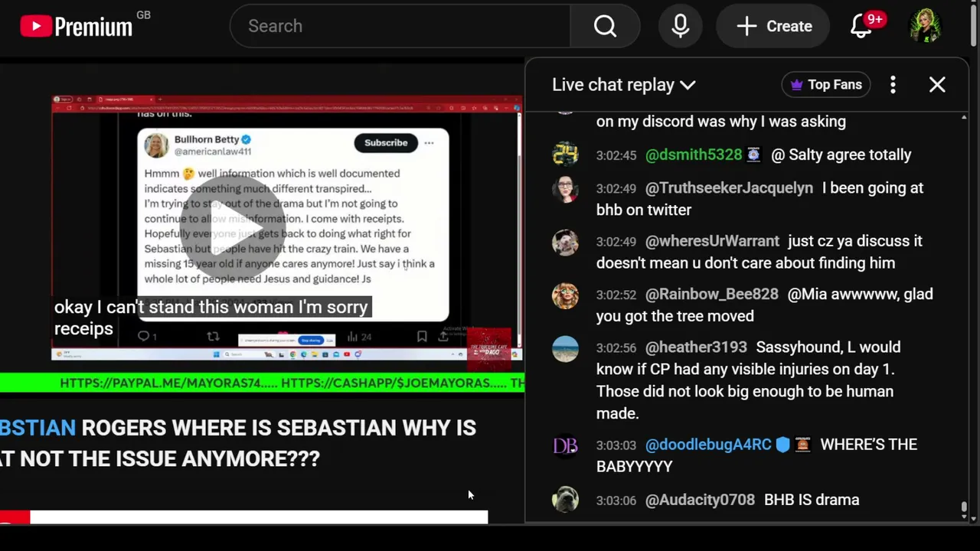Click the member badge after @dsmith5328

(x=753, y=155)
